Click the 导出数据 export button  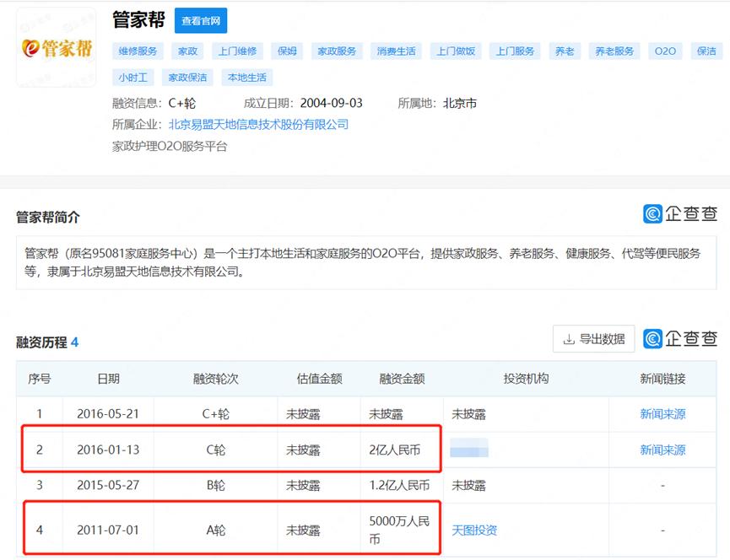(593, 338)
